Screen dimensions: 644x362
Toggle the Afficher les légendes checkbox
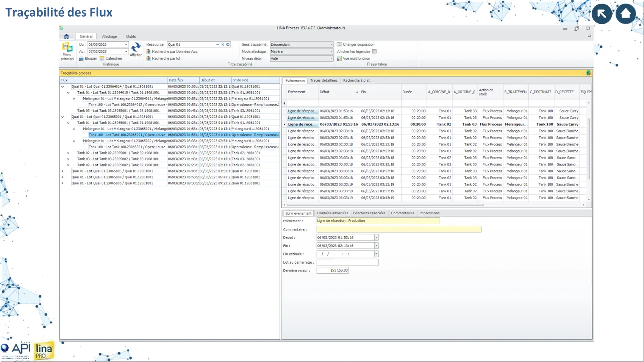coord(374,51)
